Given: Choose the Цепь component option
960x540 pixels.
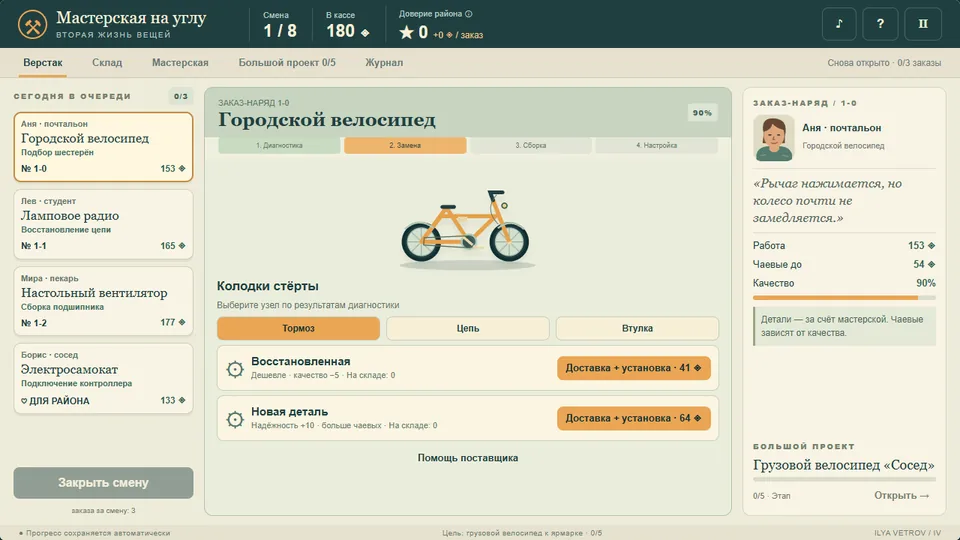Looking at the screenshot, I should (x=468, y=328).
